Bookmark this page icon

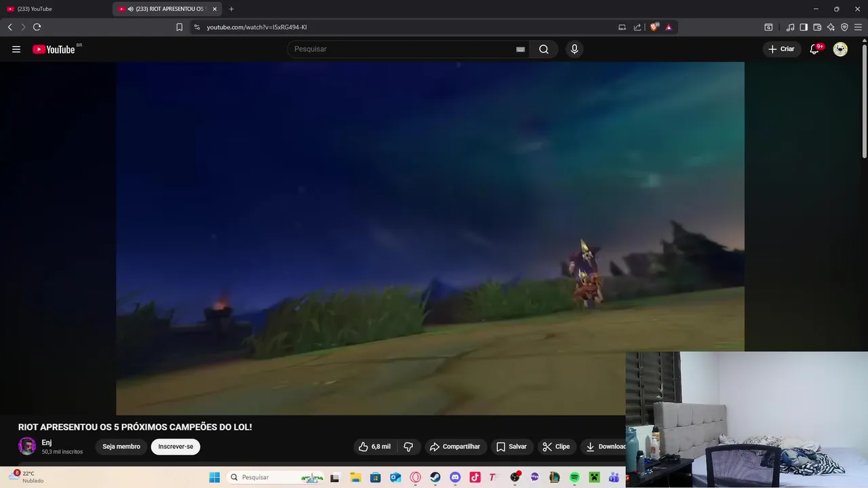(179, 27)
